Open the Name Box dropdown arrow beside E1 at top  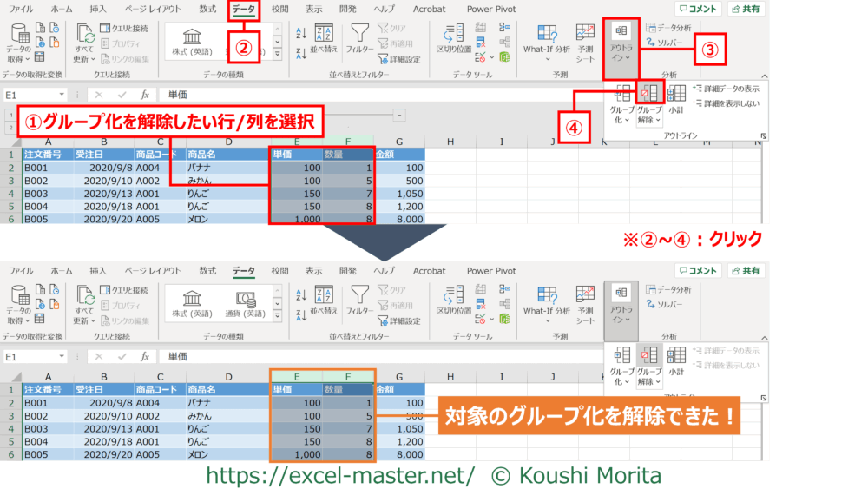(x=62, y=95)
